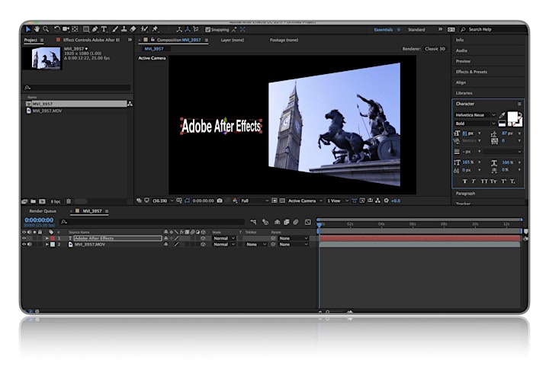This screenshot has height=392, width=549.
Task: Select the Rotation tool
Action: pyautogui.click(x=56, y=30)
